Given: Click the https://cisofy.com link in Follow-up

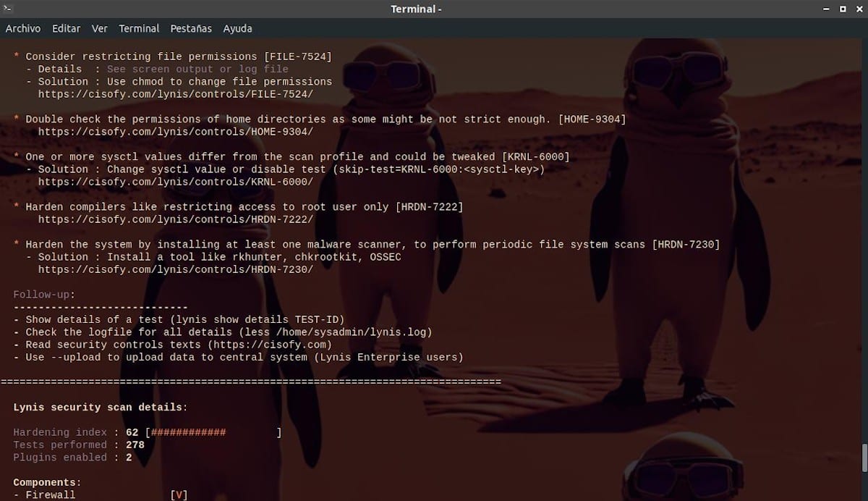Looking at the screenshot, I should coord(269,345).
